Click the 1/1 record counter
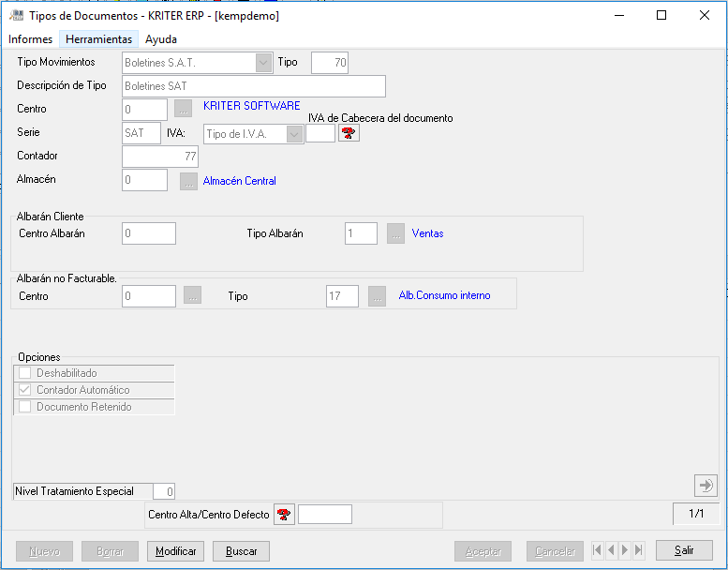This screenshot has width=728, height=570. (696, 514)
